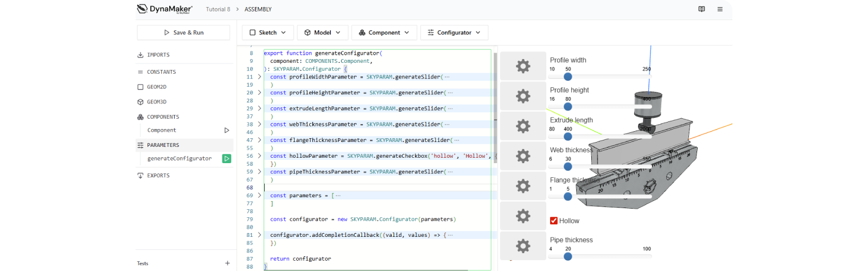Run generateConfigurator with green play icon
The height and width of the screenshot is (271, 868).
(x=227, y=159)
